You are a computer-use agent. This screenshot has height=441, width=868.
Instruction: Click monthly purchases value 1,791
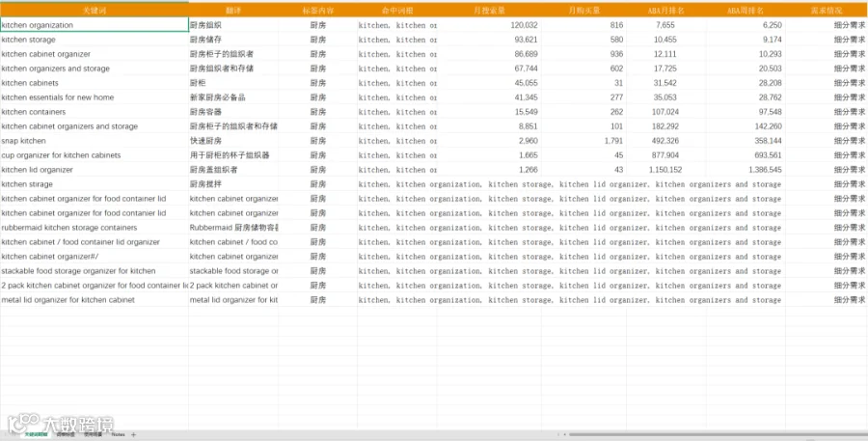(x=584, y=141)
